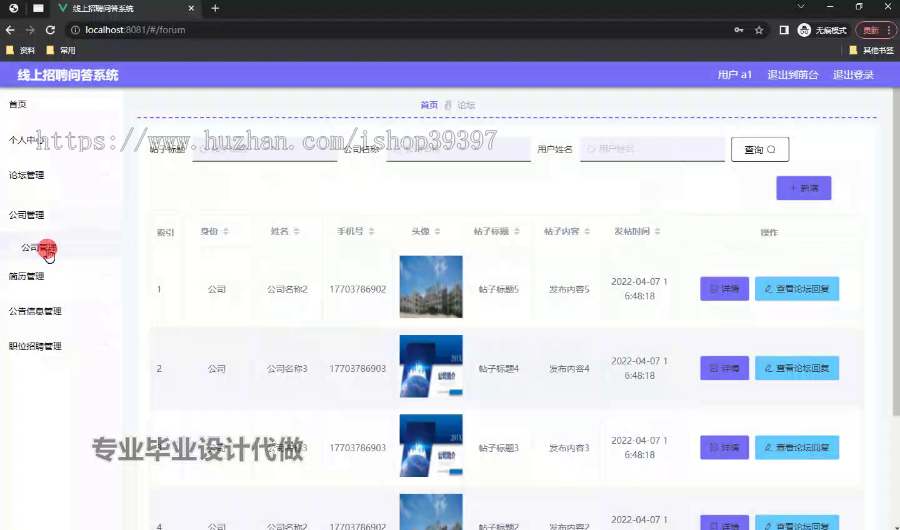900x530 pixels.
Task: Open the browser side panel icon
Action: (783, 30)
